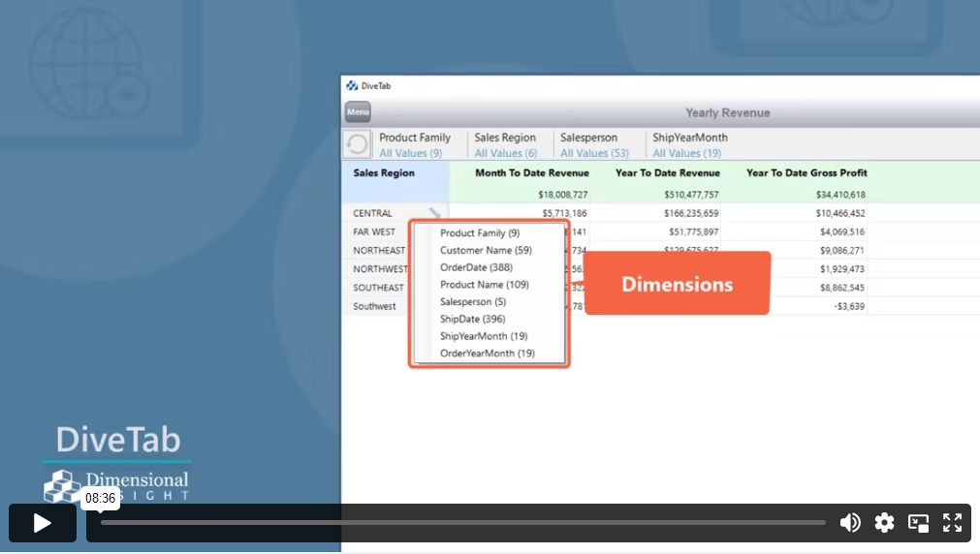Select the NORTHEAST row
Screen dimensions: 980x554
tap(379, 251)
